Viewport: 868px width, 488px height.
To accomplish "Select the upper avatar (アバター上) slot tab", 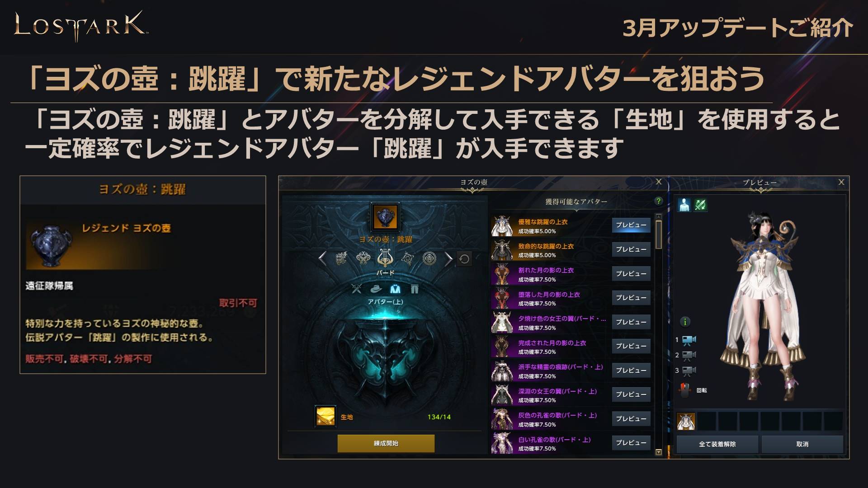I will (x=395, y=288).
